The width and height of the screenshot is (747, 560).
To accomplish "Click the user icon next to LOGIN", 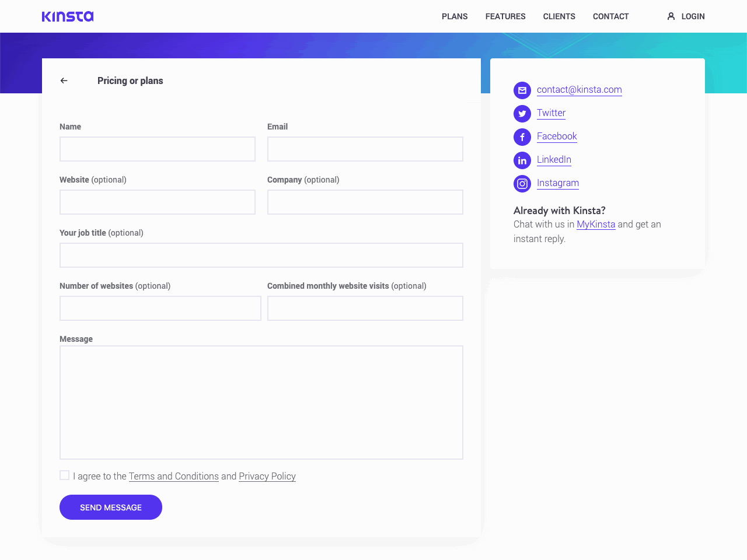I will pos(671,16).
